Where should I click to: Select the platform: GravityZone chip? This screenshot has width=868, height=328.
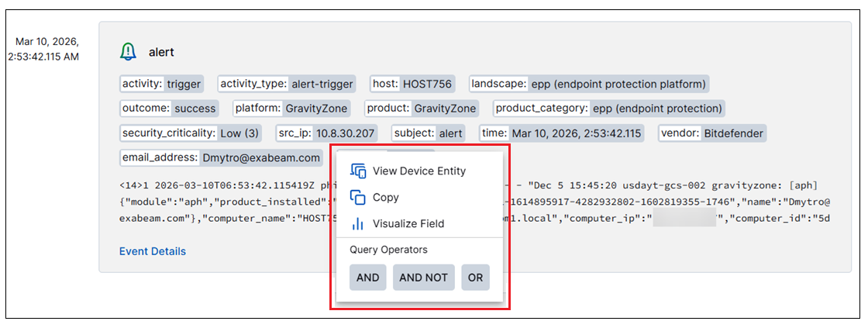[291, 109]
